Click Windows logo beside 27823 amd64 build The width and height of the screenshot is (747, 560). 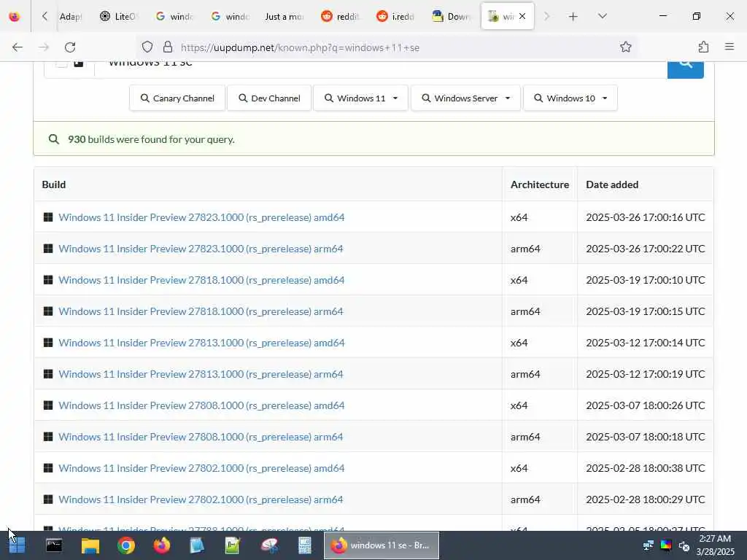click(x=48, y=217)
